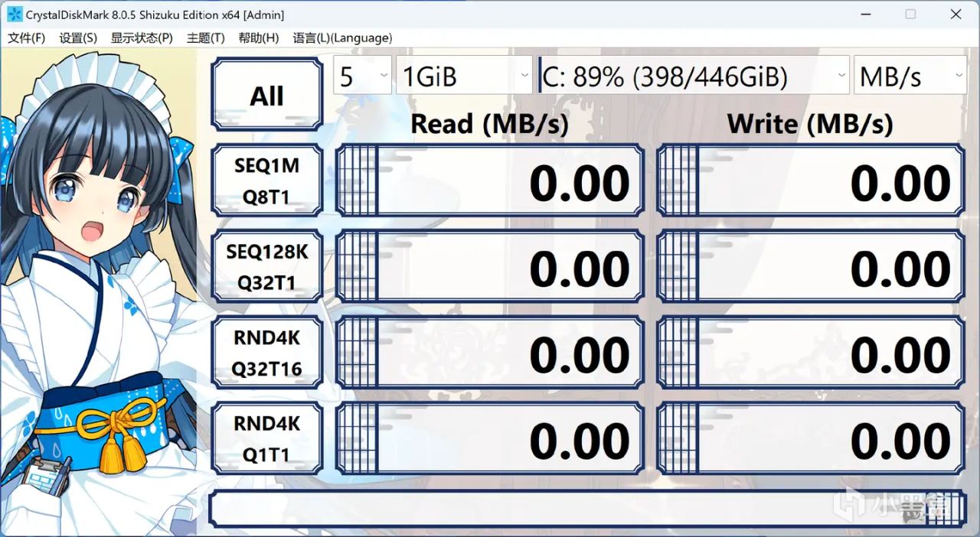980x537 pixels.
Task: Start all benchmarks with the All button
Action: 266,96
